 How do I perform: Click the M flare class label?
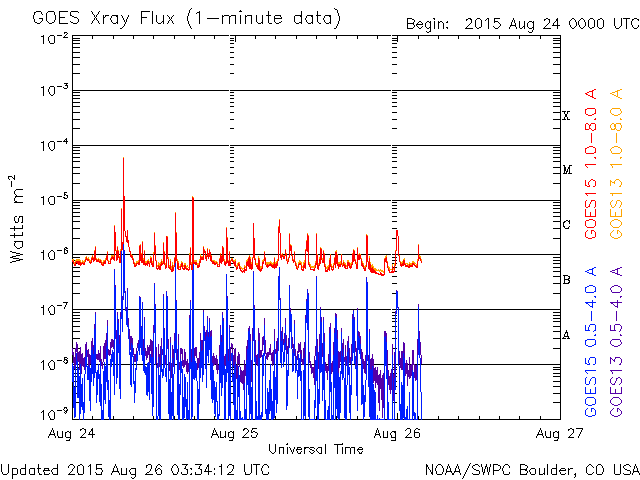pyautogui.click(x=567, y=170)
